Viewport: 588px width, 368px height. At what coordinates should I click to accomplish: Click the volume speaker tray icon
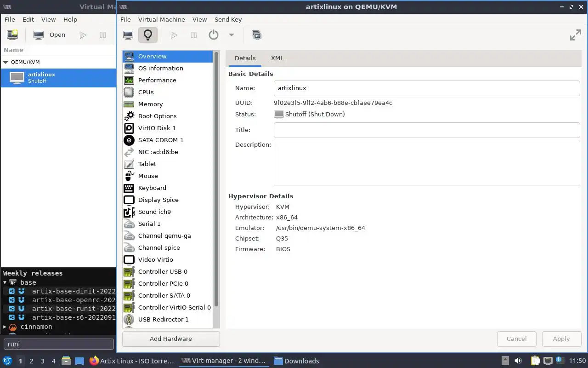click(x=518, y=361)
